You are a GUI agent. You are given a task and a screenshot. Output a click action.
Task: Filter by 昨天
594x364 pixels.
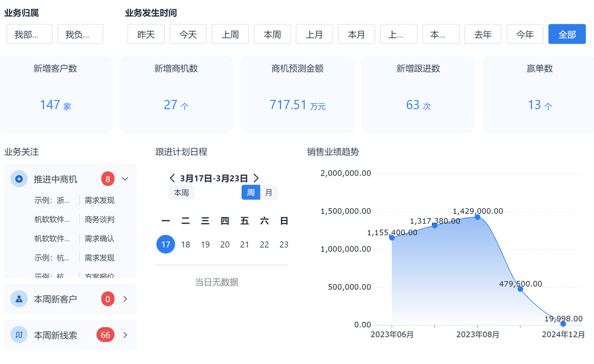coord(146,34)
